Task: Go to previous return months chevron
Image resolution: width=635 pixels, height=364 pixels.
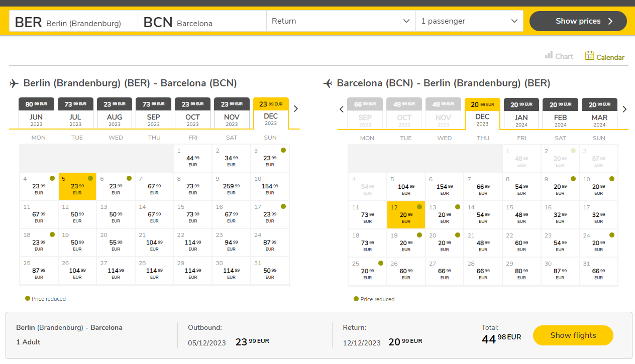Action: point(342,109)
